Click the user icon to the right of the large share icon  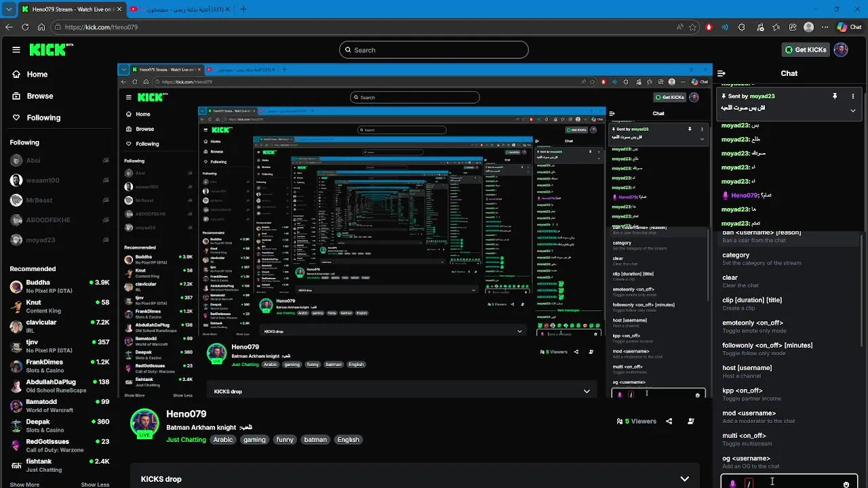(691, 421)
